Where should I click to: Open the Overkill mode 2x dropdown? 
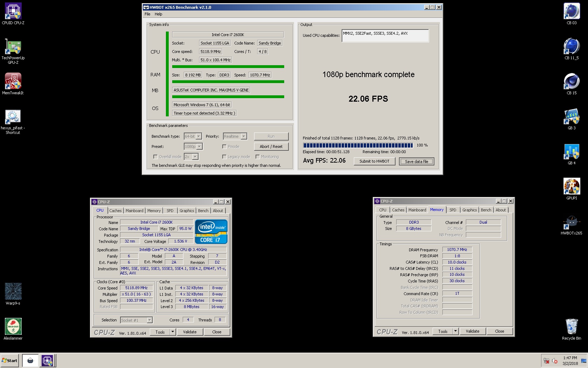tap(191, 157)
